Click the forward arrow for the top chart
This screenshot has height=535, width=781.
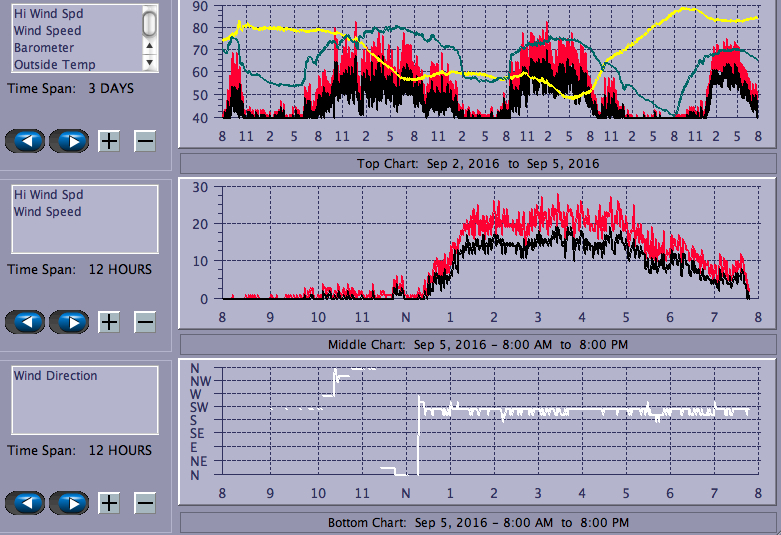pyautogui.click(x=69, y=141)
